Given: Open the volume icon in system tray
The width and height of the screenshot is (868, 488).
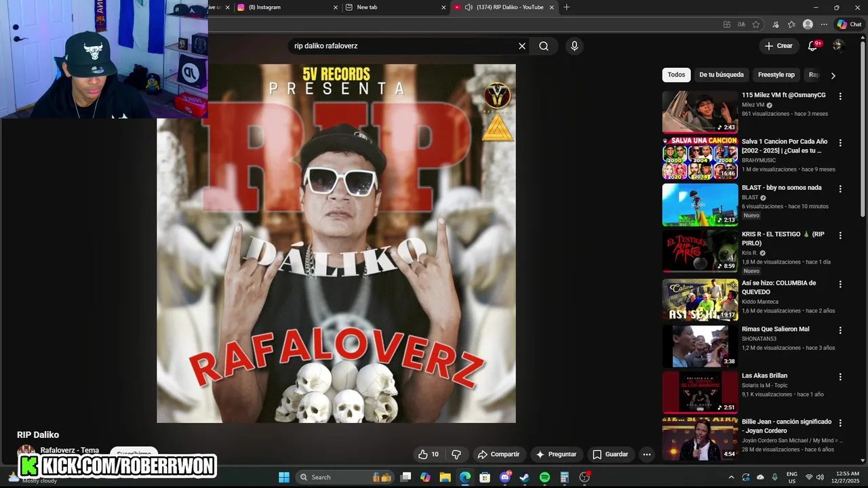Looking at the screenshot, I should tap(820, 477).
